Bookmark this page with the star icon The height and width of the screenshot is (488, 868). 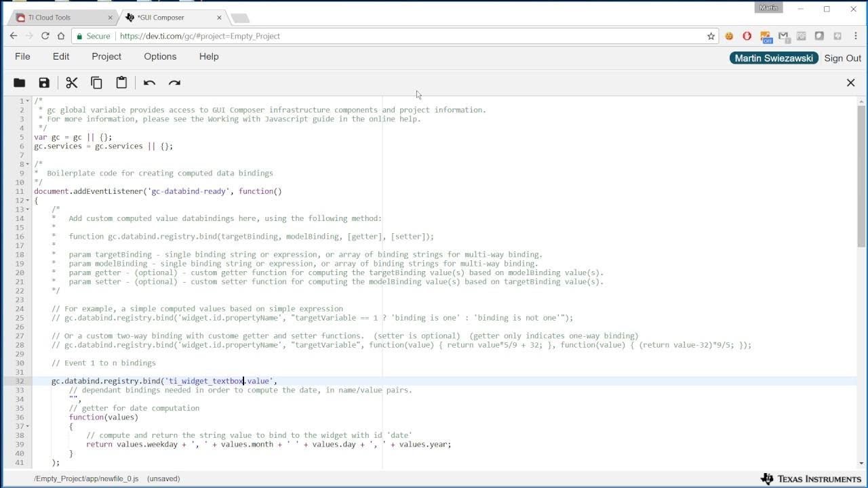(711, 36)
